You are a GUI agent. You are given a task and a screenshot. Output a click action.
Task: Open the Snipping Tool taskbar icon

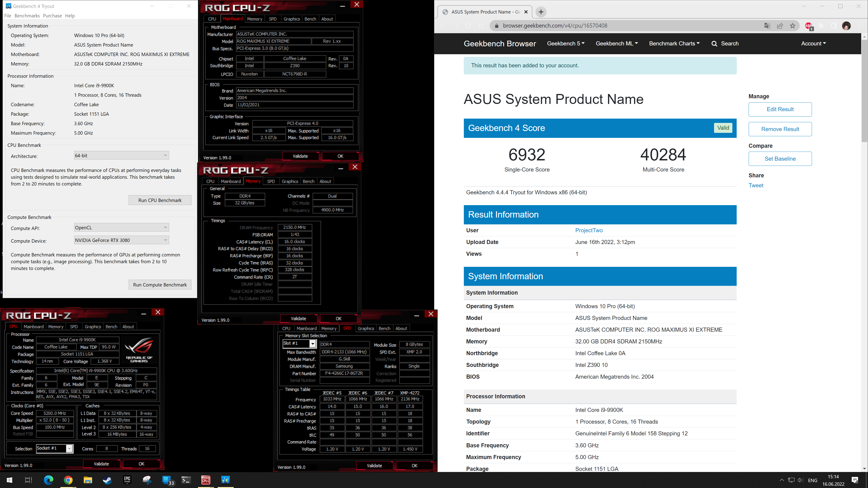click(x=147, y=480)
